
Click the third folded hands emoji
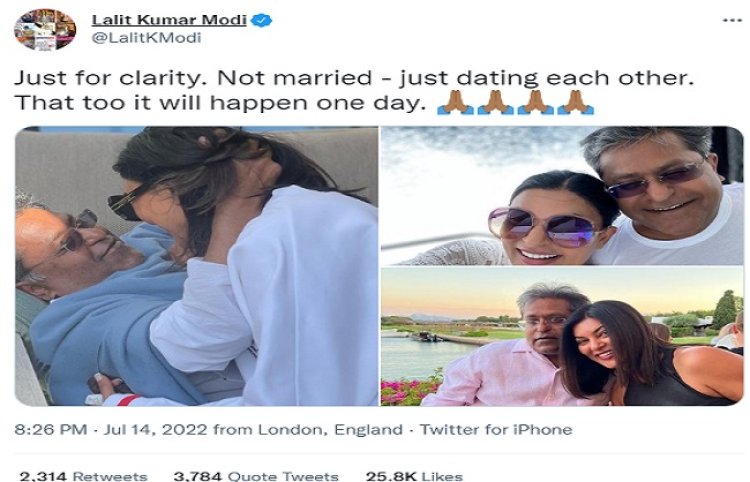536,102
